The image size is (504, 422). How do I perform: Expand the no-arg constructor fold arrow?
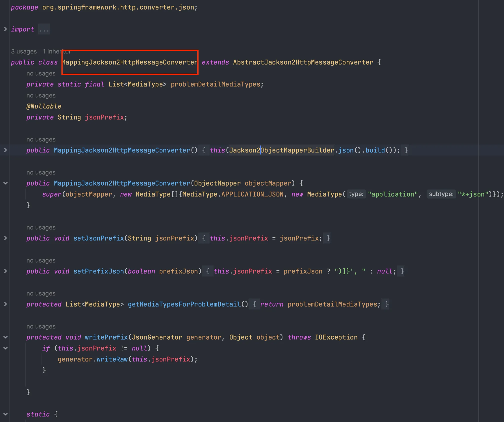[x=5, y=150]
